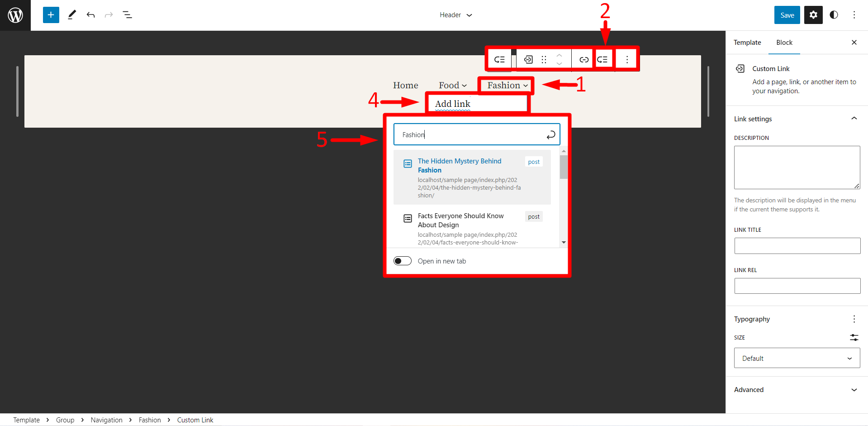Open the Header template dropdown

pyautogui.click(x=456, y=15)
